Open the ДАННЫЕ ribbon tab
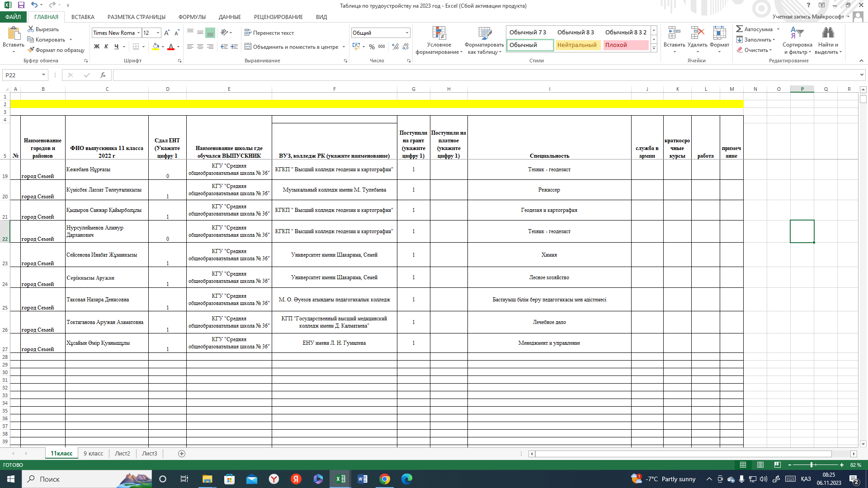 click(x=230, y=17)
